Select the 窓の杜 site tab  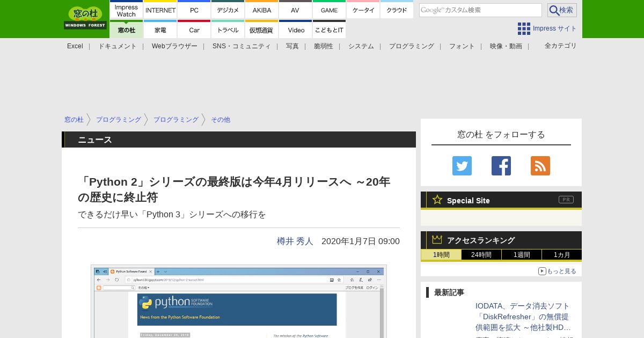[127, 30]
